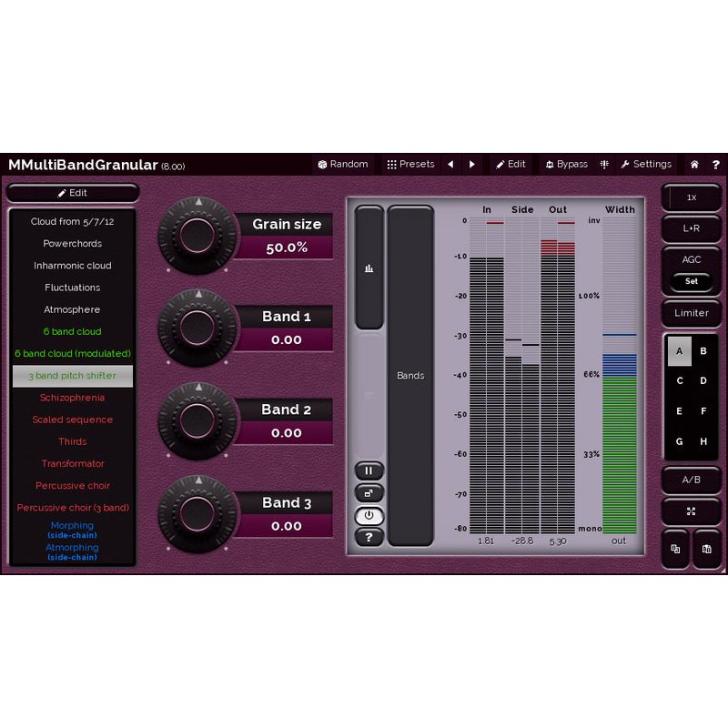Screen dimensions: 728x728
Task: Select 3 band pitch shifter preset
Action: tap(73, 376)
